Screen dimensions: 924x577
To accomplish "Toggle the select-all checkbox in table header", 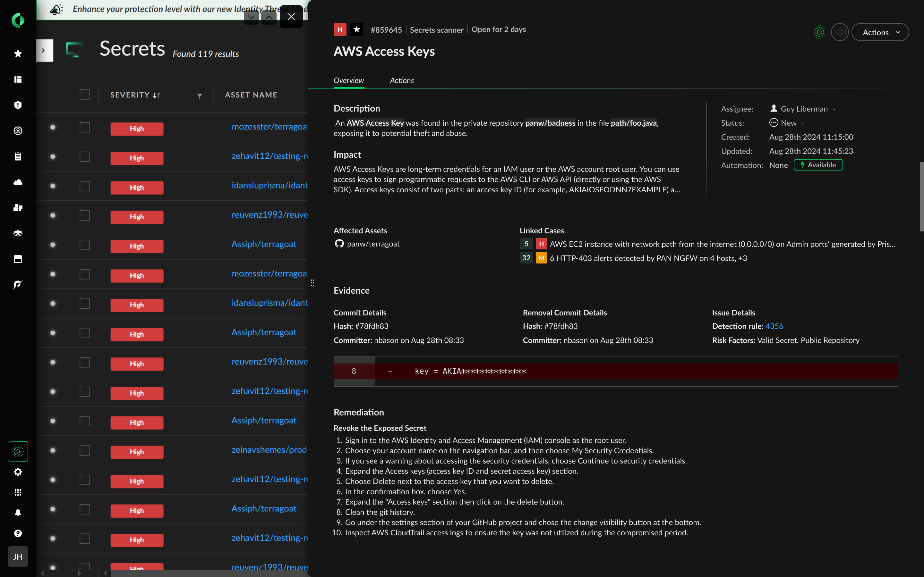I will point(85,95).
